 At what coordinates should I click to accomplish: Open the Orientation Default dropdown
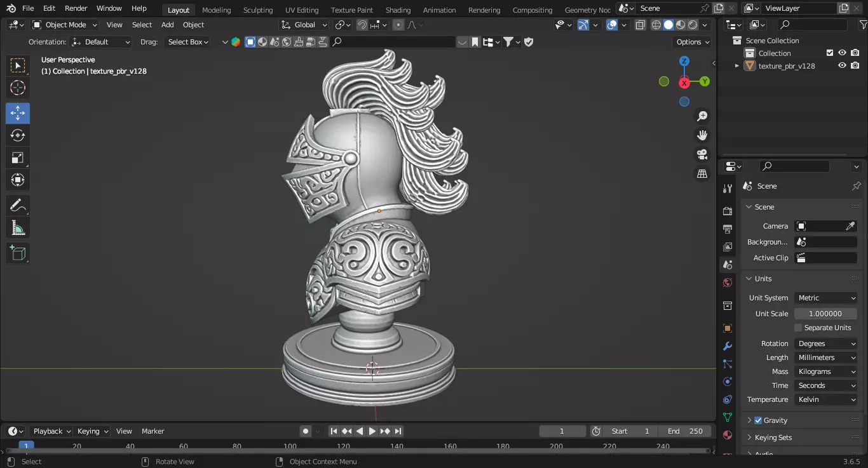[x=101, y=42]
